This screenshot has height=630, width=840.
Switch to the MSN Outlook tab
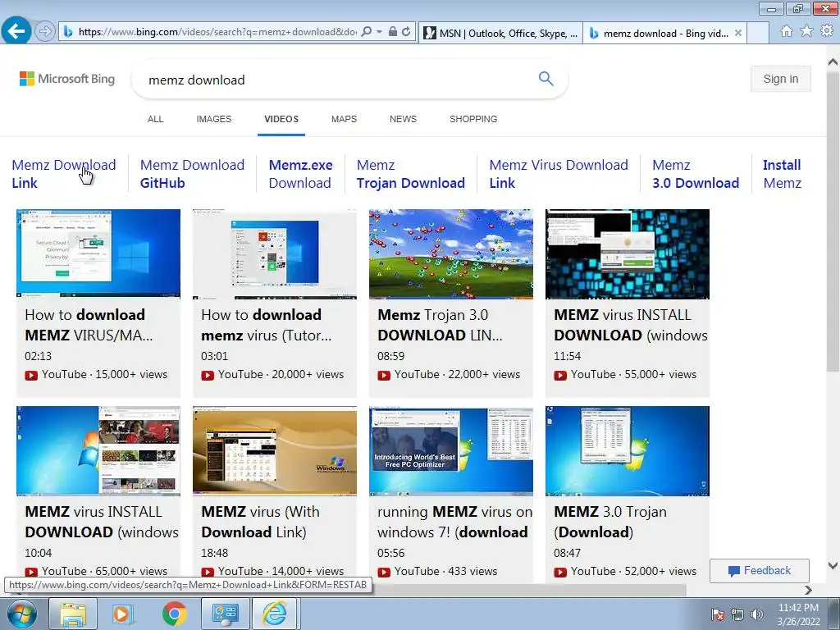[500, 33]
